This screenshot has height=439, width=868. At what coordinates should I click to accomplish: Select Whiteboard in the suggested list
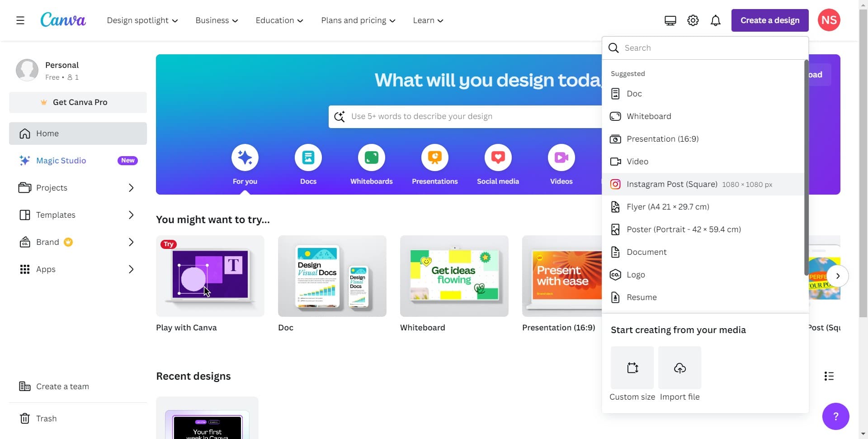pos(648,116)
